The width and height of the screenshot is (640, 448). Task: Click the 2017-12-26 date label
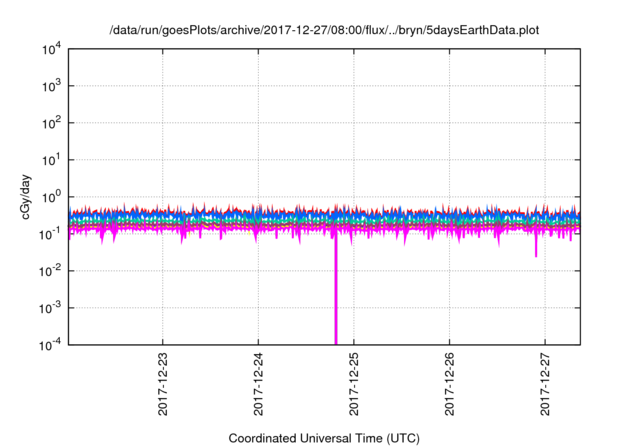pyautogui.click(x=449, y=384)
